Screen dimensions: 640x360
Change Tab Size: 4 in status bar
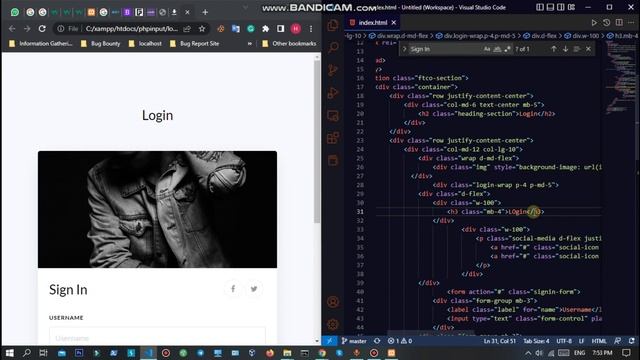[x=536, y=341]
